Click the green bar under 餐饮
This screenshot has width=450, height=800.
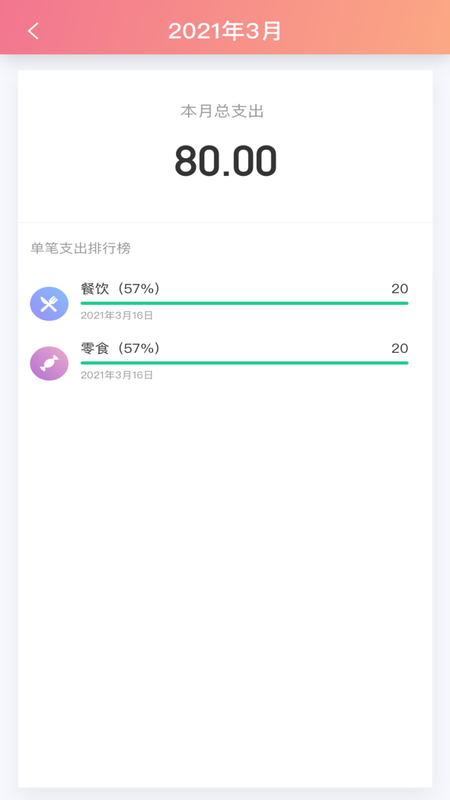click(x=244, y=303)
